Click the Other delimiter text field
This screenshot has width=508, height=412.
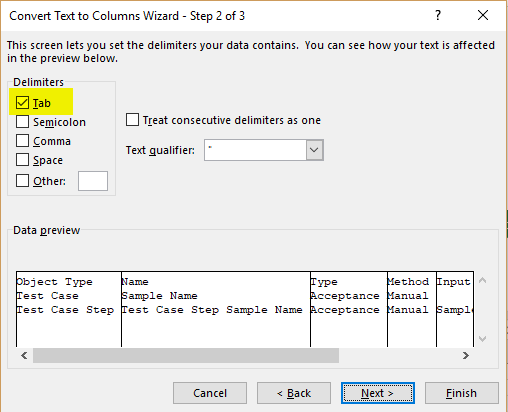pos(93,181)
